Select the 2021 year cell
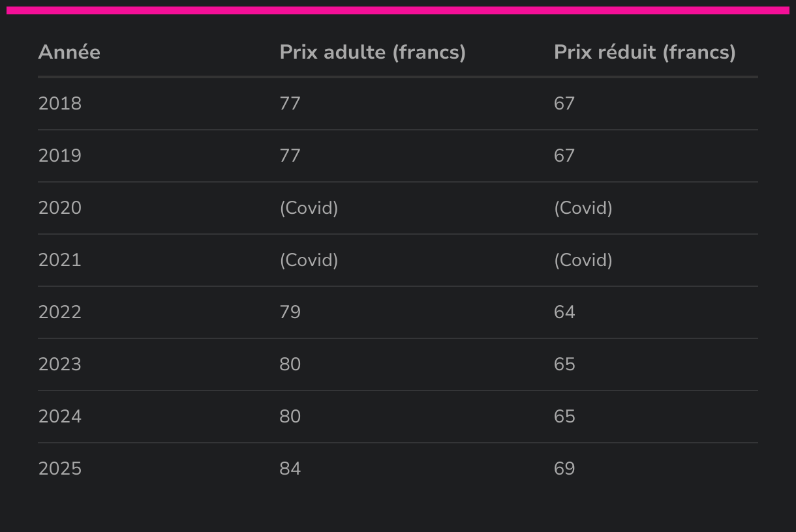The image size is (796, 532). (x=60, y=260)
